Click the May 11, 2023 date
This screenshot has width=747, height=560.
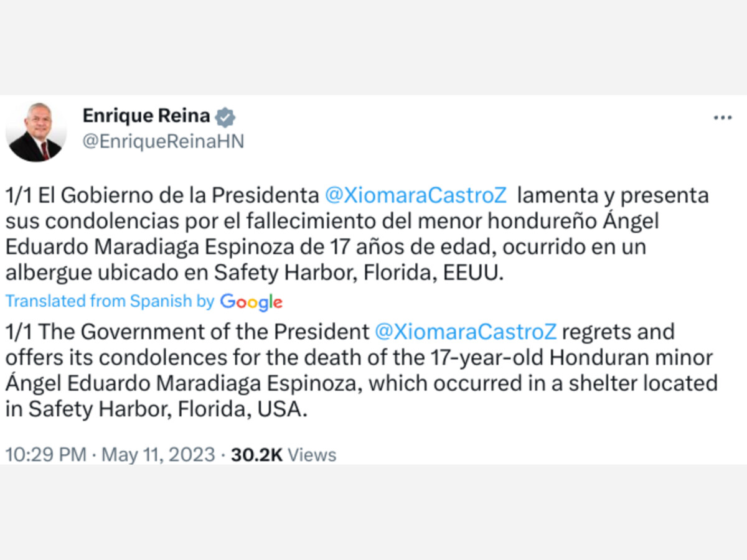[158, 455]
